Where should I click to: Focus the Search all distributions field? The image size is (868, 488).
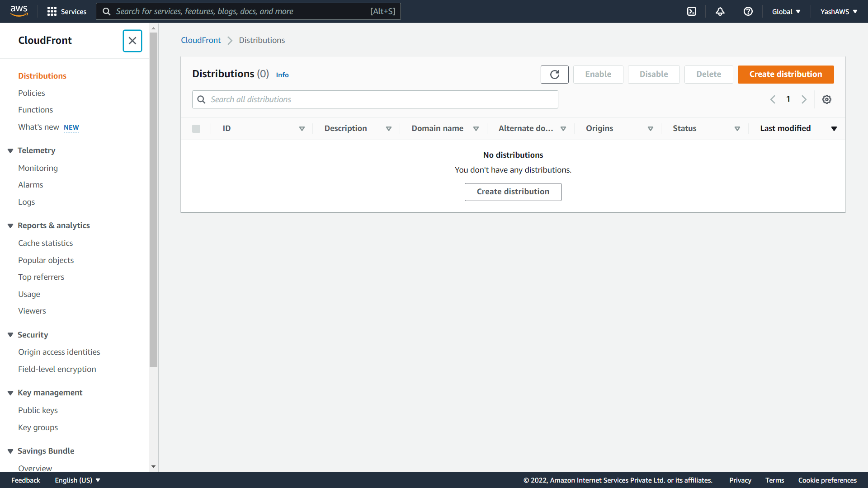[x=375, y=99]
